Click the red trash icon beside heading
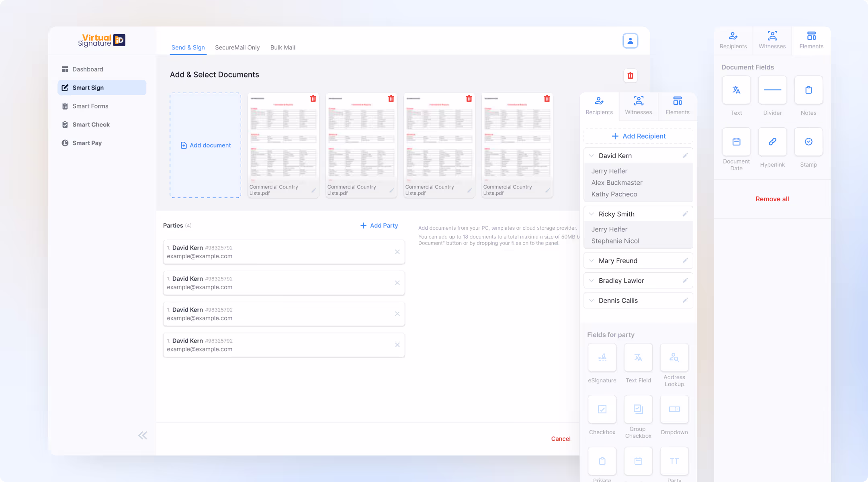This screenshot has width=868, height=482. click(x=630, y=76)
